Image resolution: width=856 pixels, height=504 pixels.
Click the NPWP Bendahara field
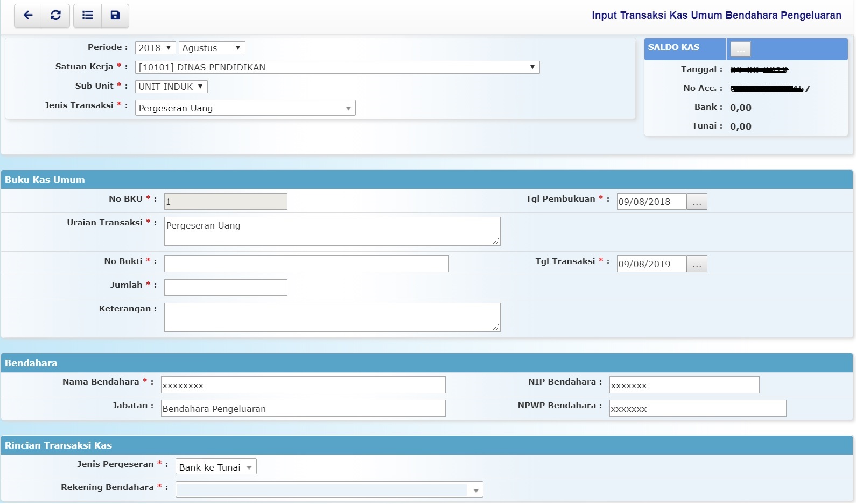[697, 409]
